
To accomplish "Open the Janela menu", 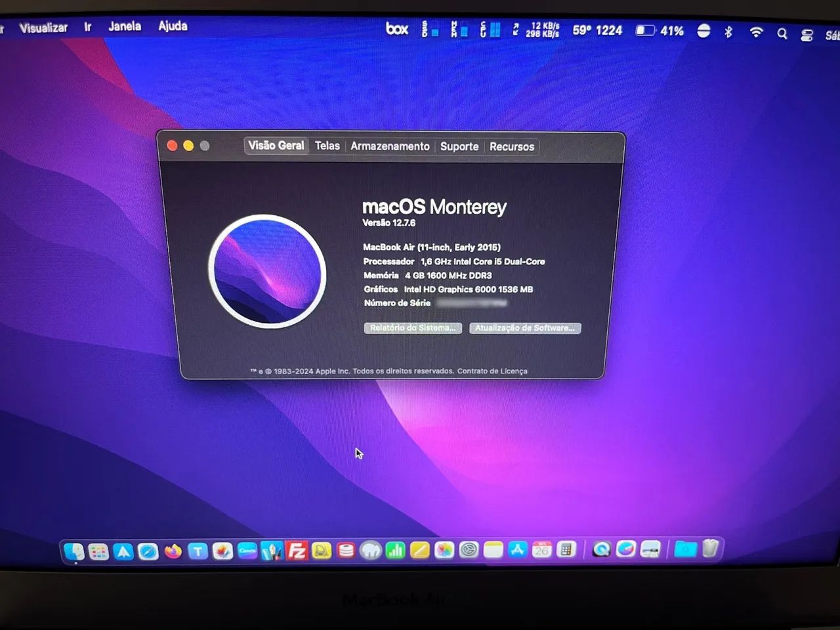I will [x=125, y=26].
